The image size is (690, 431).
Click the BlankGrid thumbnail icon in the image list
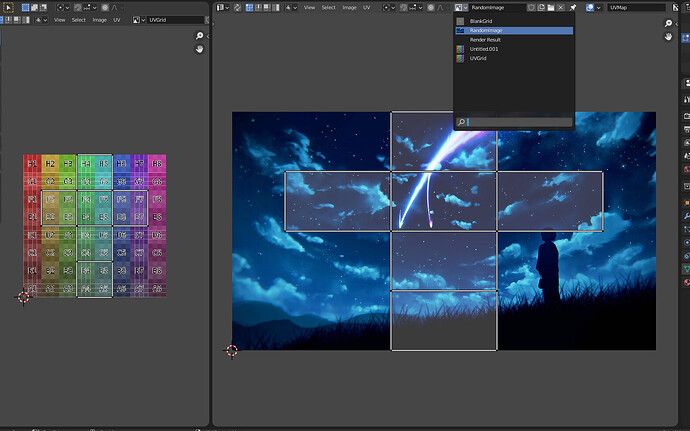tap(460, 21)
